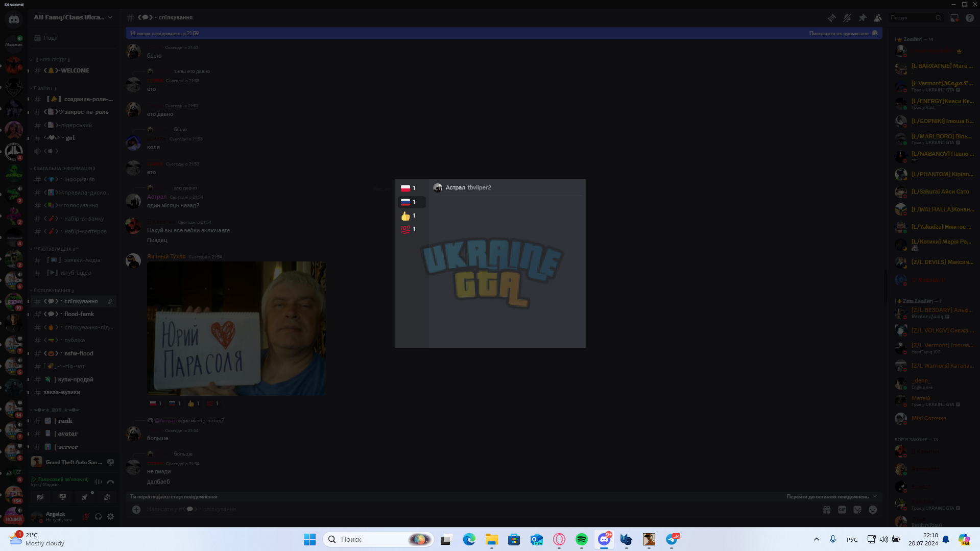Select the 100 emoji reaction tab
Image resolution: width=980 pixels, height=551 pixels.
click(412, 230)
